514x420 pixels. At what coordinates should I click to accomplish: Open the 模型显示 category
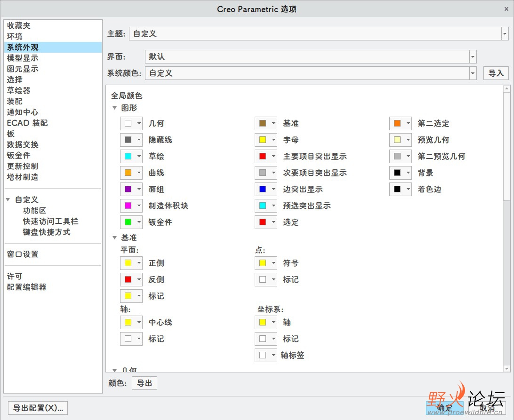[23, 58]
